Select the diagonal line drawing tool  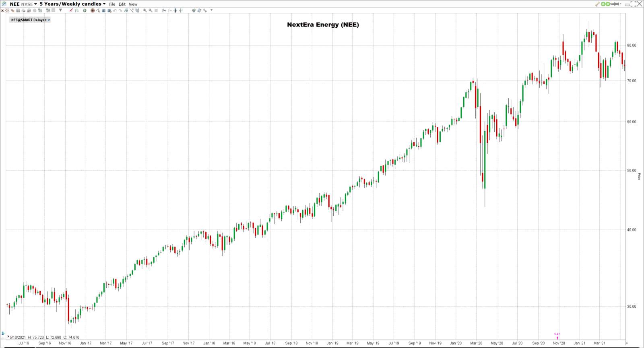click(x=131, y=10)
